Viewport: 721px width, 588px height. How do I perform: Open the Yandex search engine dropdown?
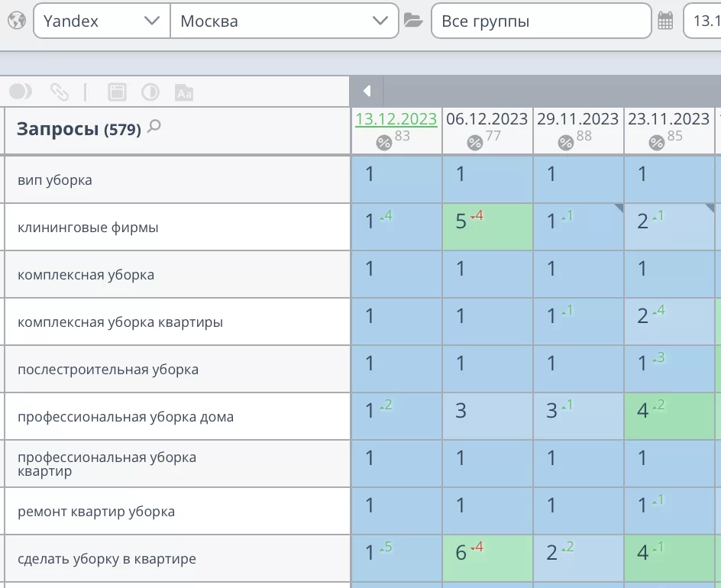pyautogui.click(x=101, y=21)
